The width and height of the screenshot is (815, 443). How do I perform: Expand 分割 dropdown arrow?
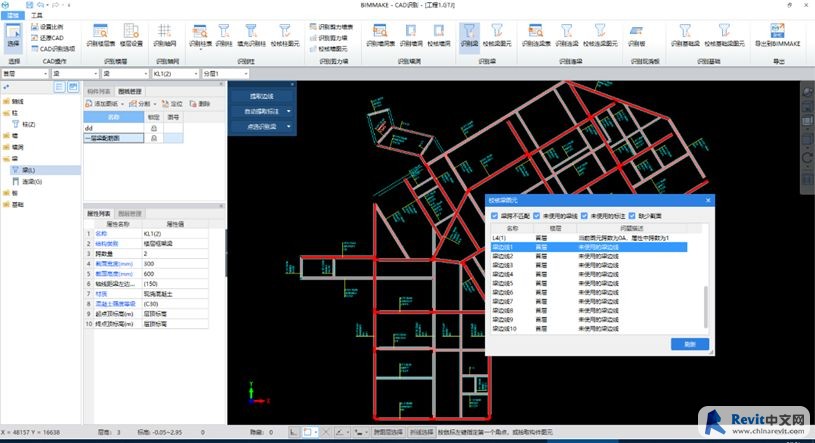click(x=154, y=104)
